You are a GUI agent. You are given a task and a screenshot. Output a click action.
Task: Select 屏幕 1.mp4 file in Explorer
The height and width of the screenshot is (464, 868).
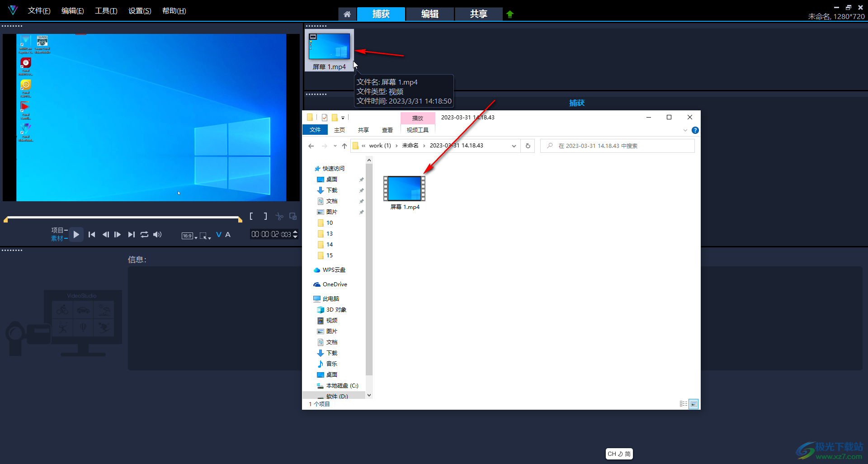(405, 193)
